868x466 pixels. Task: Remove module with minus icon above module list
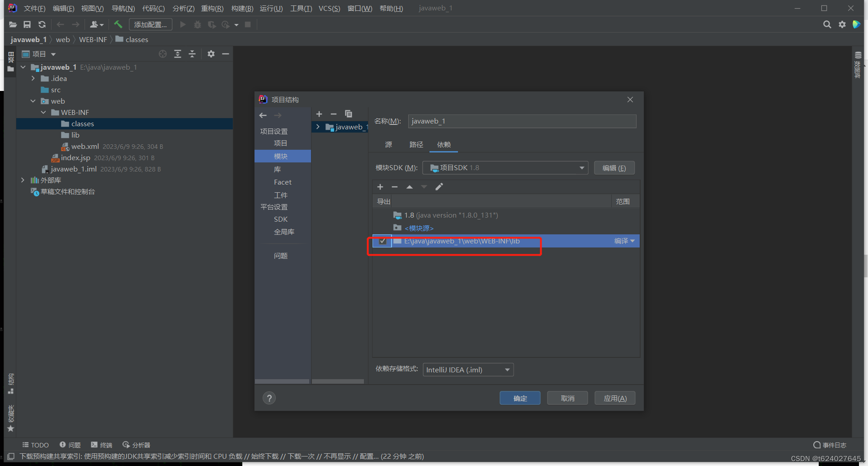click(x=334, y=114)
